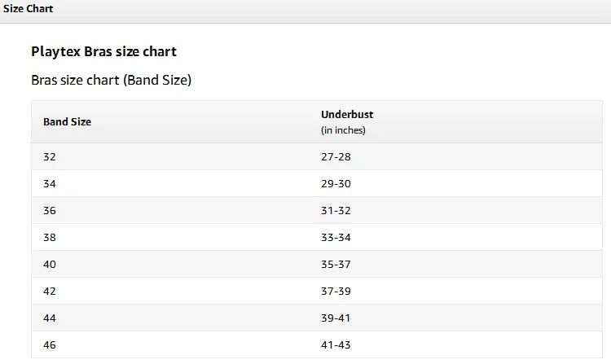Select the Band Size column header
The image size is (611, 364).
click(67, 121)
